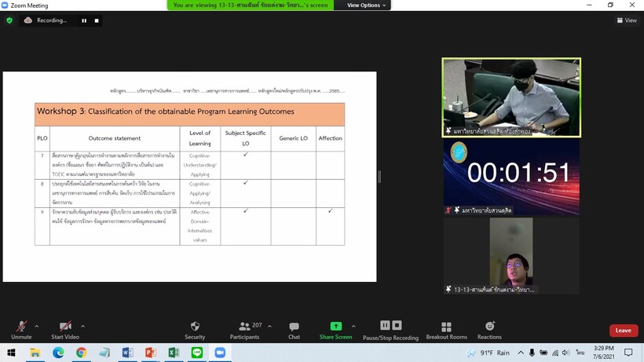Stop the recording in the top bar
The image size is (644, 362).
pos(97,20)
